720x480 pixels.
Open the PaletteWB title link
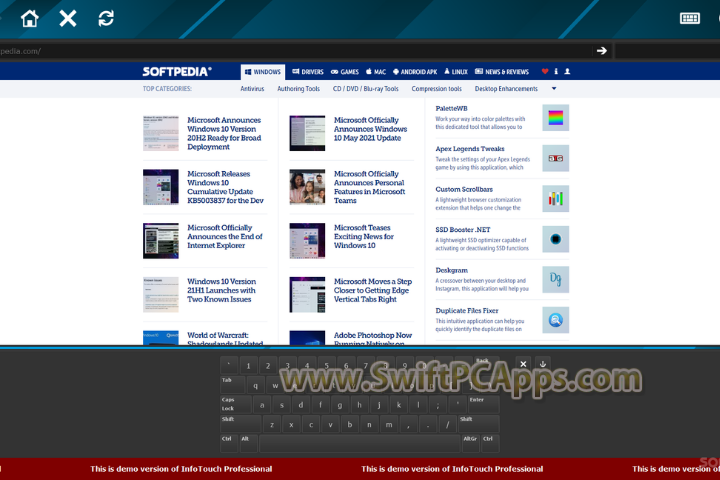451,108
